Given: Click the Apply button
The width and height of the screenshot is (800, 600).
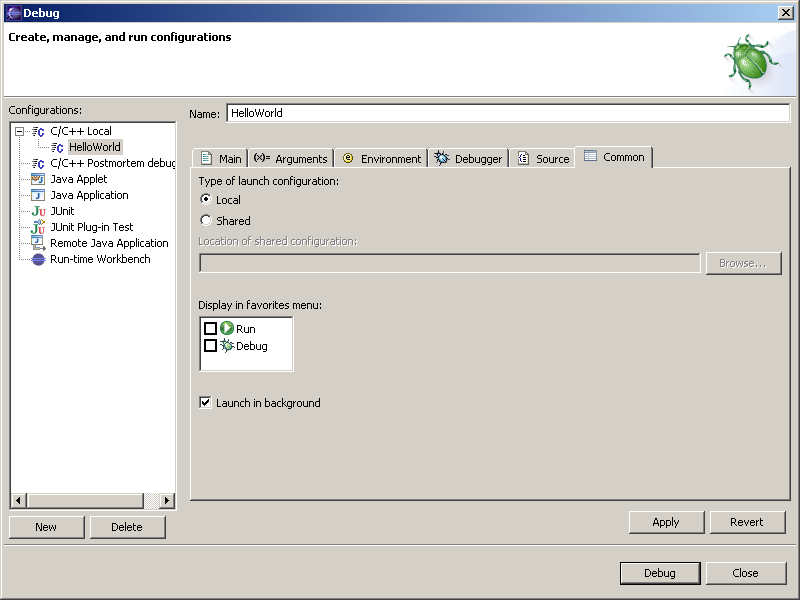Looking at the screenshot, I should click(x=665, y=522).
